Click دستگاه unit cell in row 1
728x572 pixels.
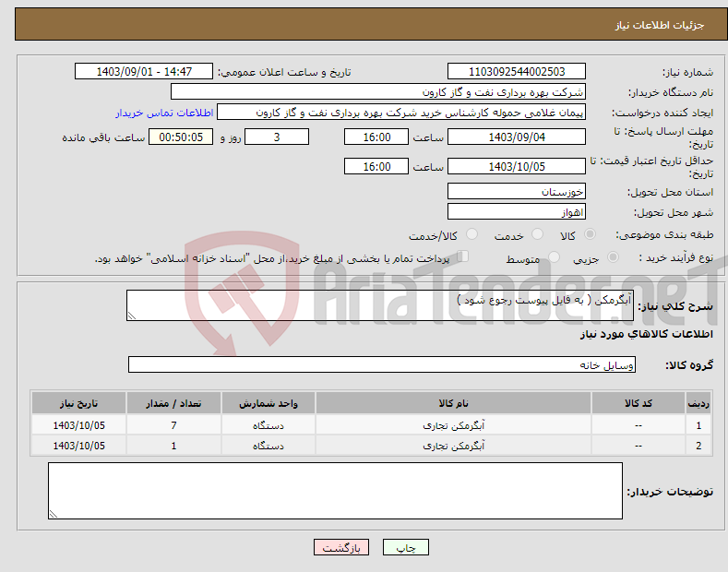coord(268,425)
